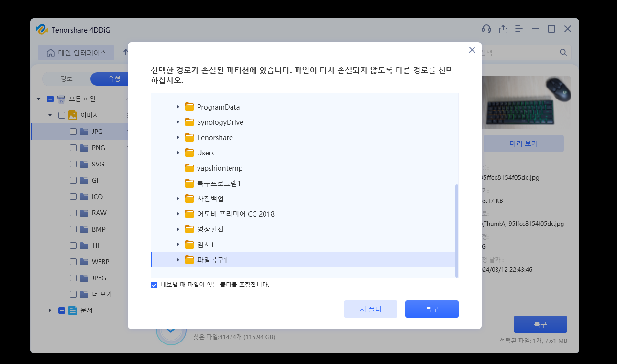Click the 영상편집 folder icon
617x364 pixels.
189,229
